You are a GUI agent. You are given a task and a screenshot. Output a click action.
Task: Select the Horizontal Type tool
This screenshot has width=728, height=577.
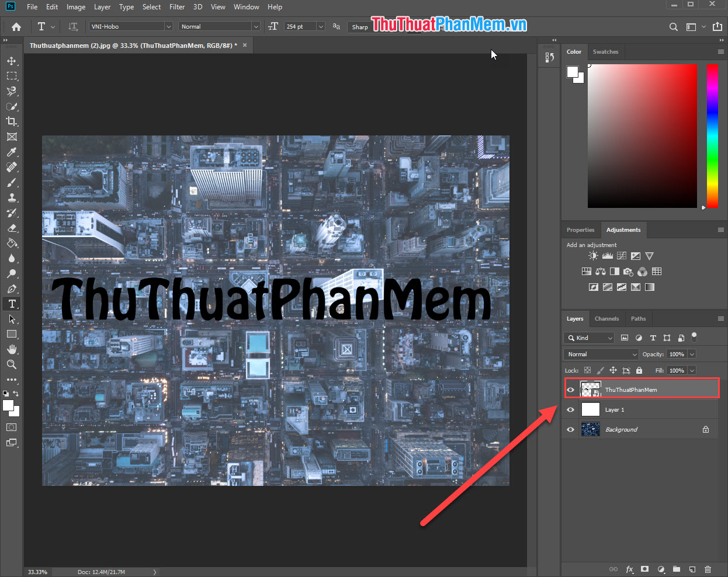click(12, 304)
